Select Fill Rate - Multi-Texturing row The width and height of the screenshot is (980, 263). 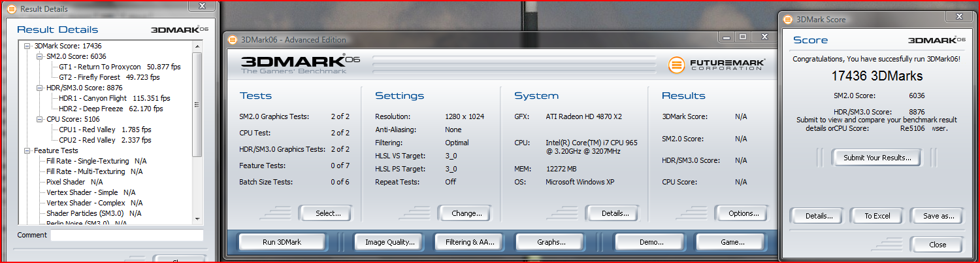click(x=94, y=171)
